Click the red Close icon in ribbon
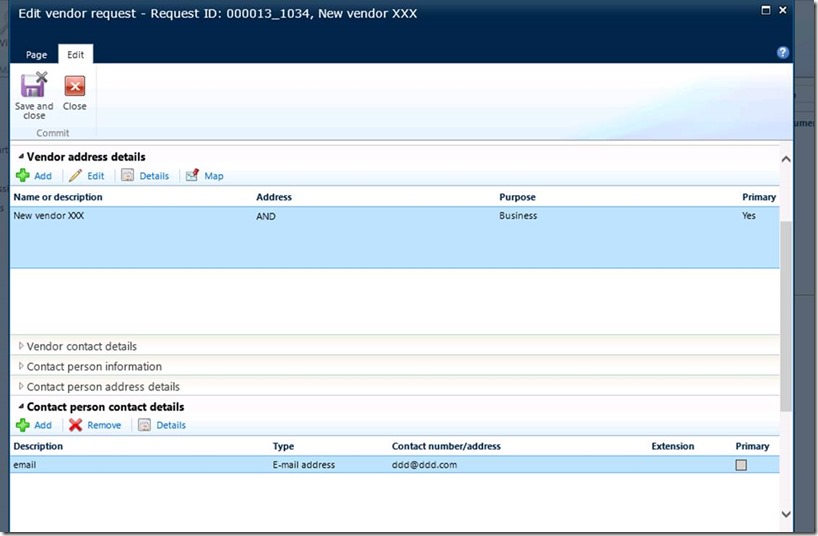818x536 pixels. (75, 87)
